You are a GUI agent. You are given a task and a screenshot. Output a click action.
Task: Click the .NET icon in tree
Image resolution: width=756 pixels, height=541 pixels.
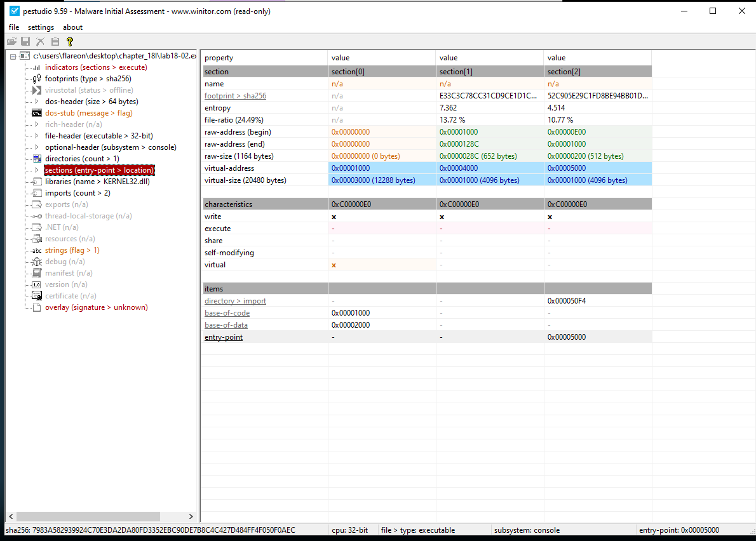[x=37, y=227]
